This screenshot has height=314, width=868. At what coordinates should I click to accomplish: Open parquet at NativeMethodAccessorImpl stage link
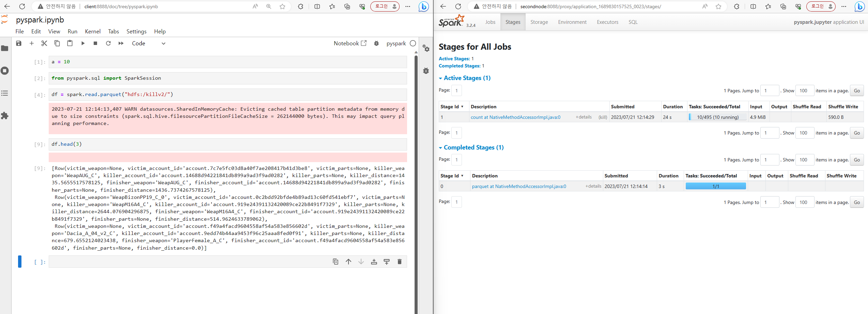519,186
